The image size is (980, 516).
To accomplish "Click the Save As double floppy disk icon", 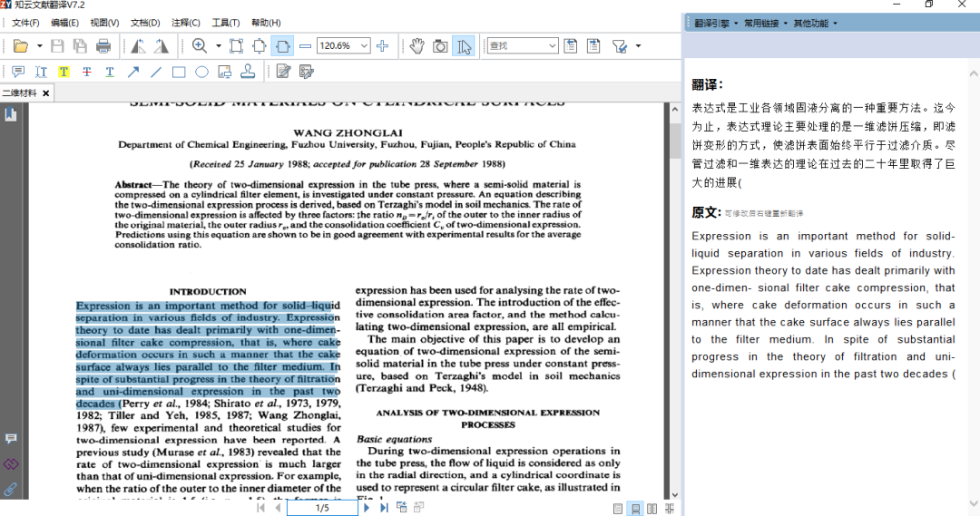I will [x=80, y=46].
